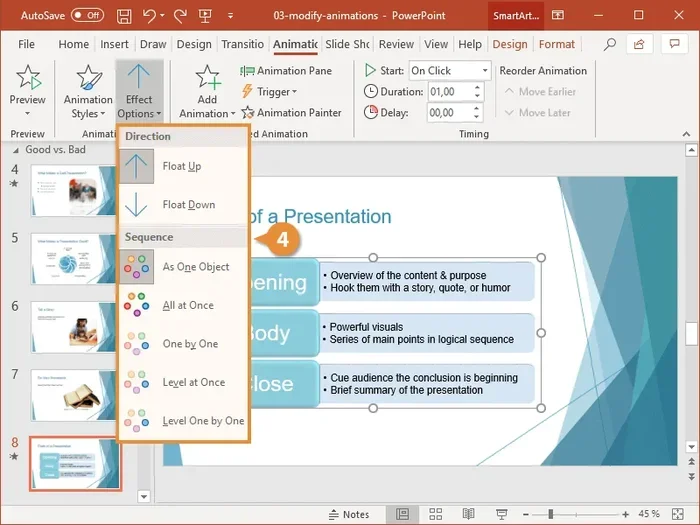Select slide 5 thumbnail
The width and height of the screenshot is (700, 525).
[73, 259]
